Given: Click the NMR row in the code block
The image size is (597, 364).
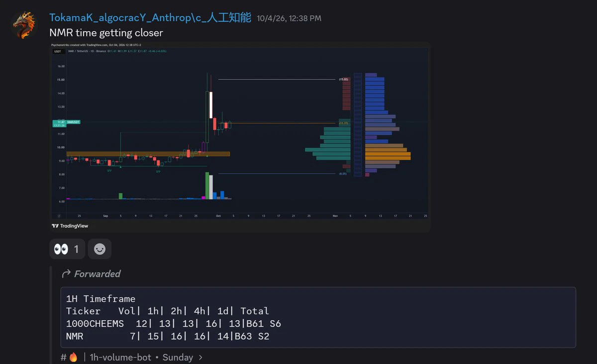Looking at the screenshot, I should [168, 337].
